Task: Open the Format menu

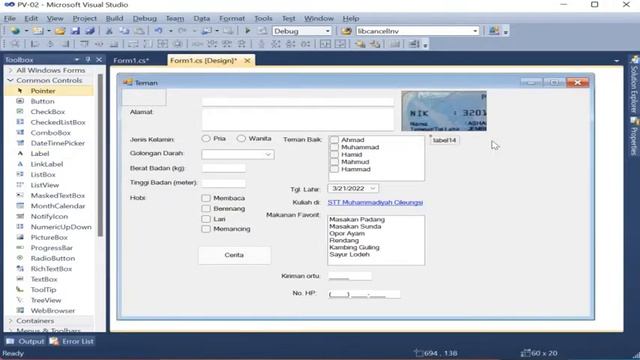Action: [x=232, y=18]
